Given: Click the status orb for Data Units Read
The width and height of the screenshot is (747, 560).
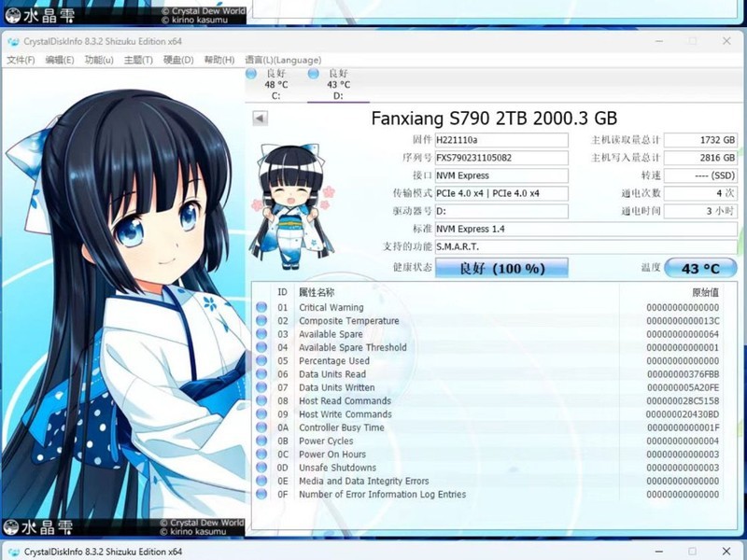Looking at the screenshot, I should [261, 374].
